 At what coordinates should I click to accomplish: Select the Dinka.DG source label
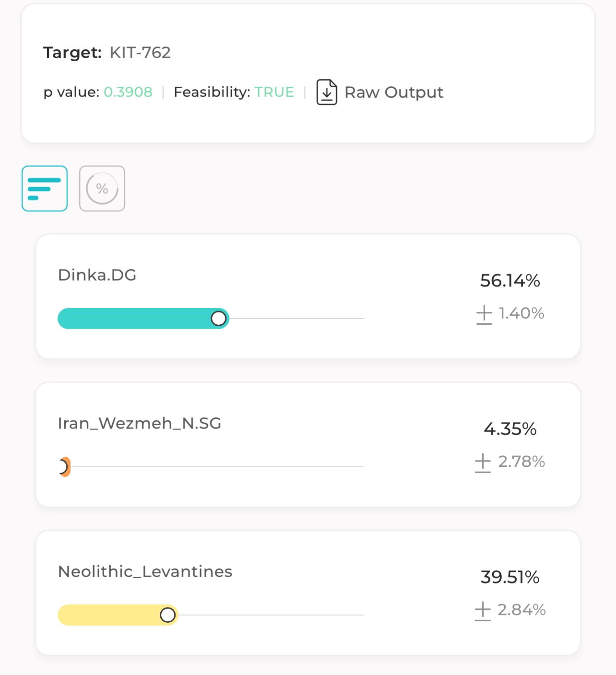97,275
